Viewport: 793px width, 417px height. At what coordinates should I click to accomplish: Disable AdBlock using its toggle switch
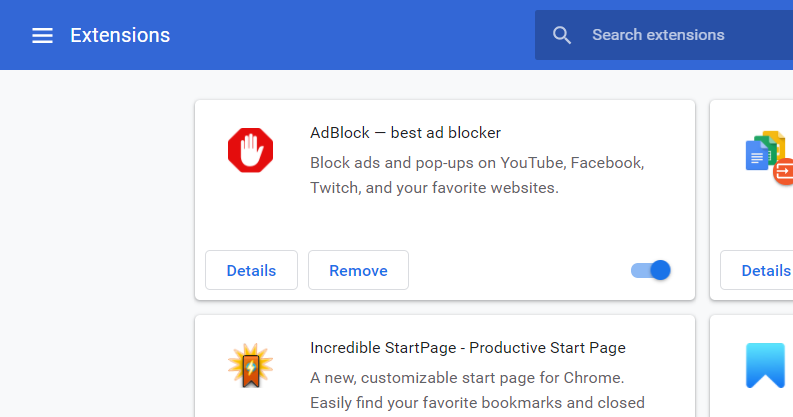coord(650,270)
